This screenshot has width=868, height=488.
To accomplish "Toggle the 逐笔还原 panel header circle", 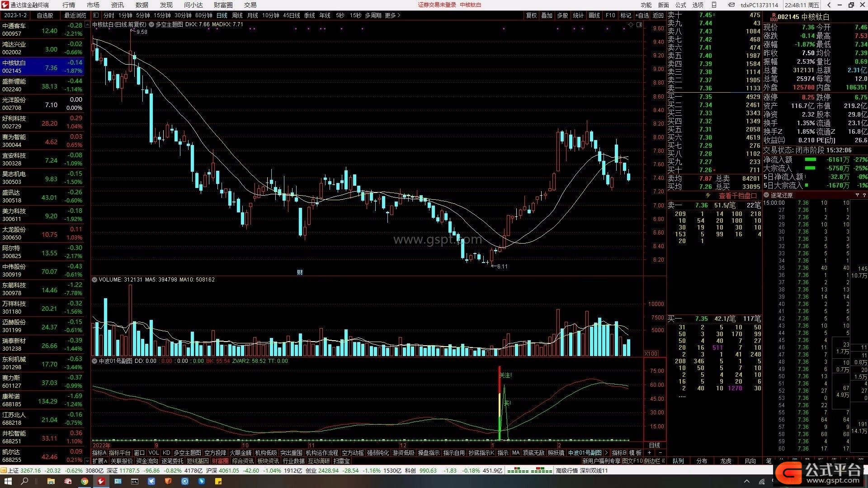I will [766, 195].
